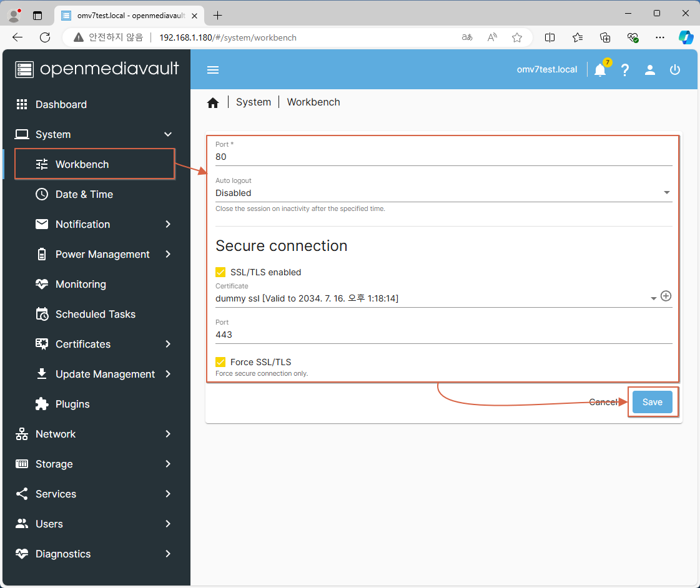Click the power icon in header

[675, 69]
